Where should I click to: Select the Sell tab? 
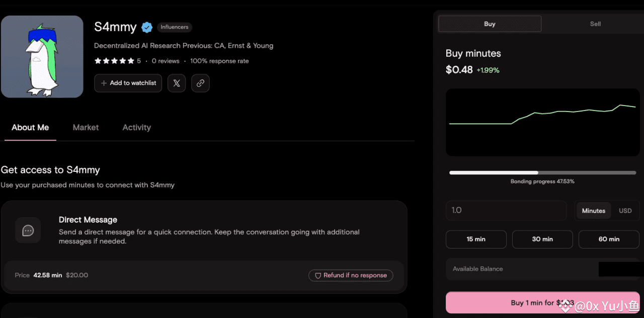tap(595, 24)
